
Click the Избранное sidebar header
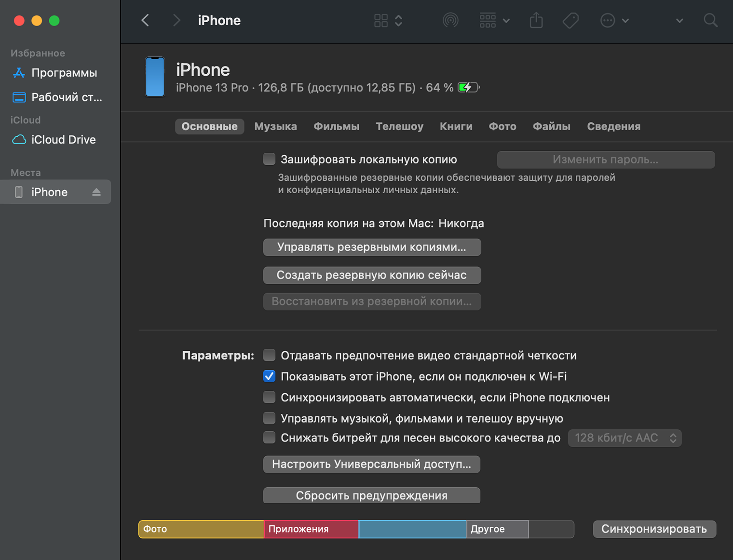pyautogui.click(x=38, y=53)
